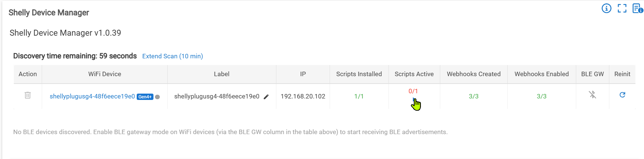Click the Webhooks Enabled 3/3 value
Screen dimensions: 644x159
click(542, 96)
